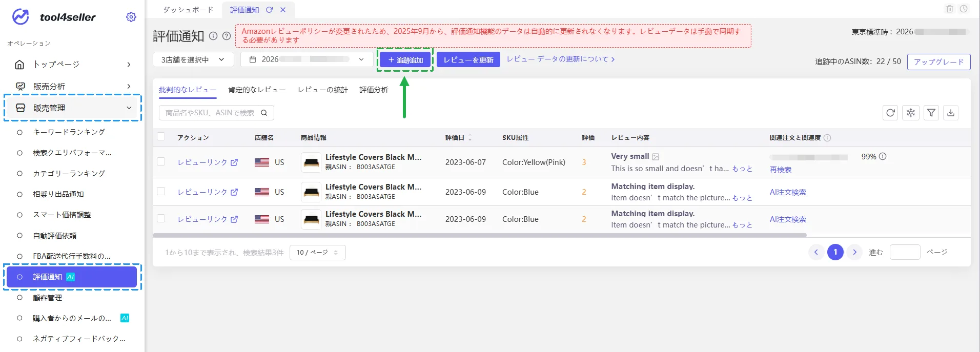Image resolution: width=980 pixels, height=352 pixels.
Task: Click the 追跡追加 button
Action: coord(405,60)
